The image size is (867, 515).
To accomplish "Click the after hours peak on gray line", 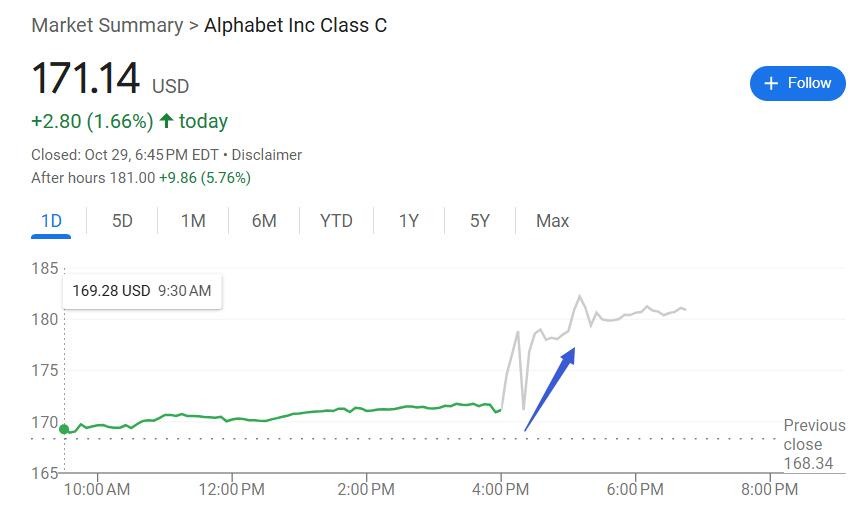I will pos(579,296).
